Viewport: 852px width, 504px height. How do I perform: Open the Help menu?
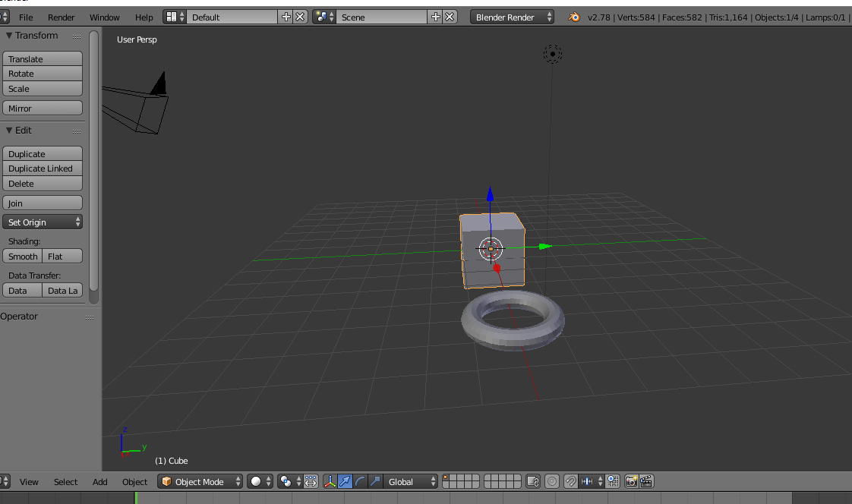point(144,17)
